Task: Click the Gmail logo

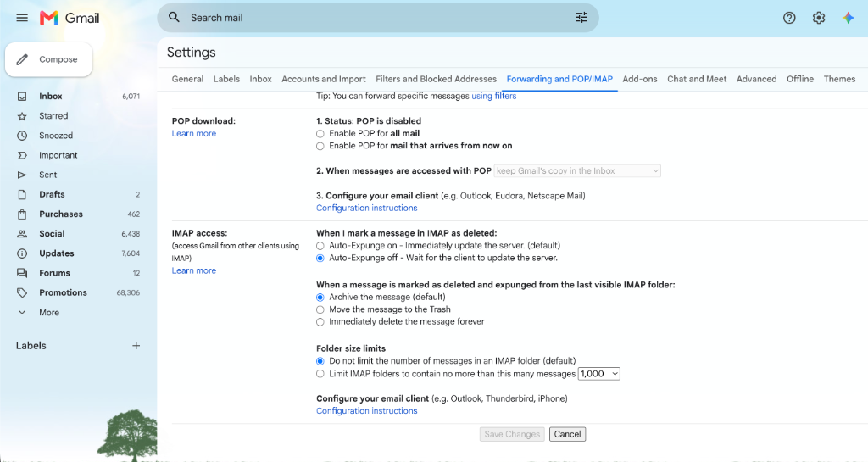Action: click(70, 18)
